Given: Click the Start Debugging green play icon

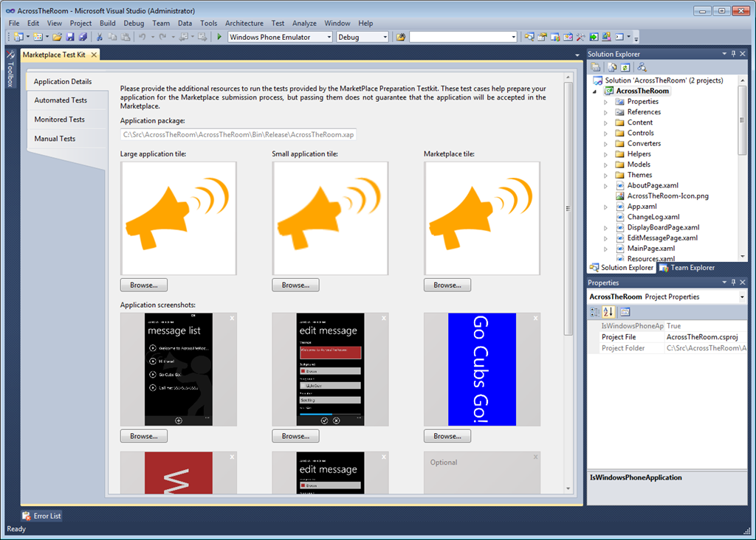Looking at the screenshot, I should click(219, 37).
